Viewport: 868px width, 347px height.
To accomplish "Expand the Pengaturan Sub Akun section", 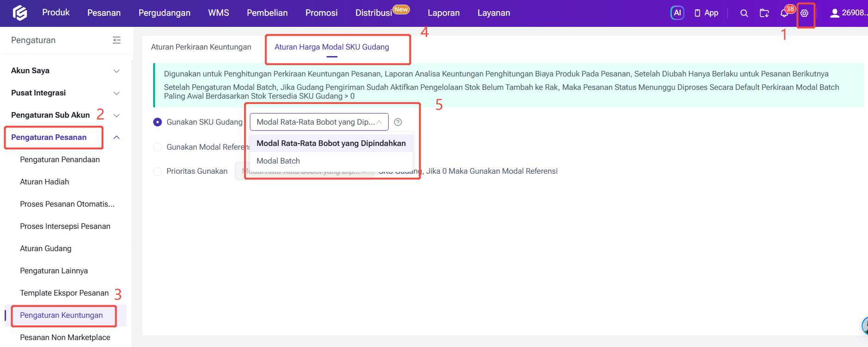I will pyautogui.click(x=117, y=115).
